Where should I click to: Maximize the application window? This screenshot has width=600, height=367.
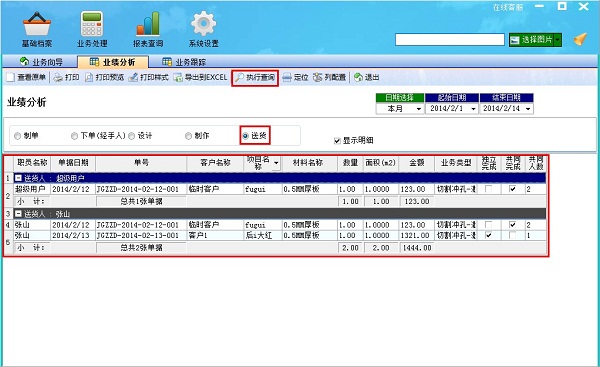pos(562,6)
